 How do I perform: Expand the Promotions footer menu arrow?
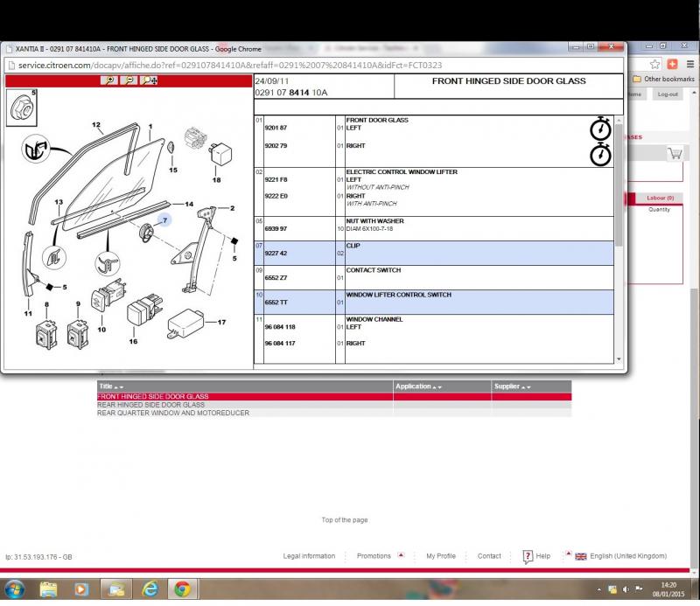[401, 555]
